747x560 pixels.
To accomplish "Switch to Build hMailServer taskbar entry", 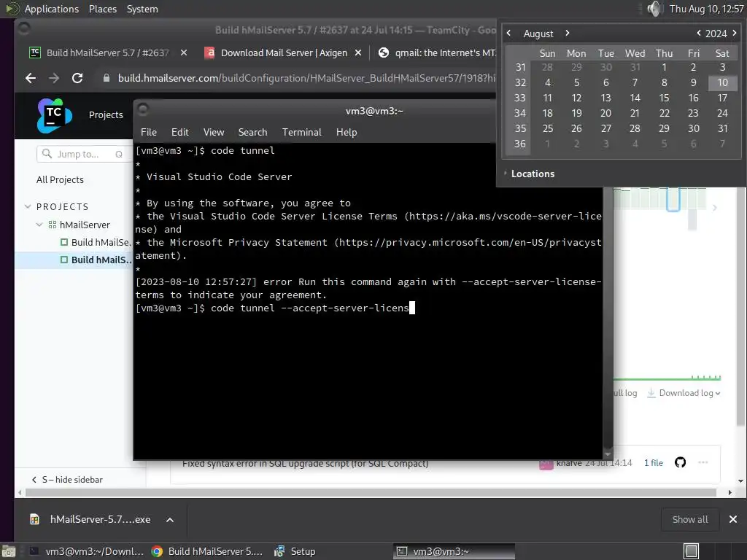I will coord(206,551).
